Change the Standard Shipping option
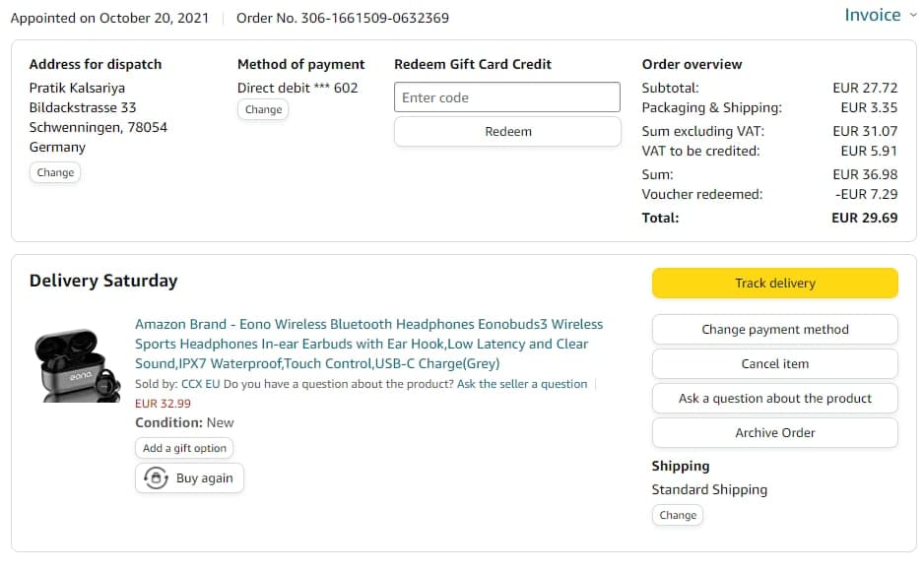924x571 pixels. tap(678, 515)
